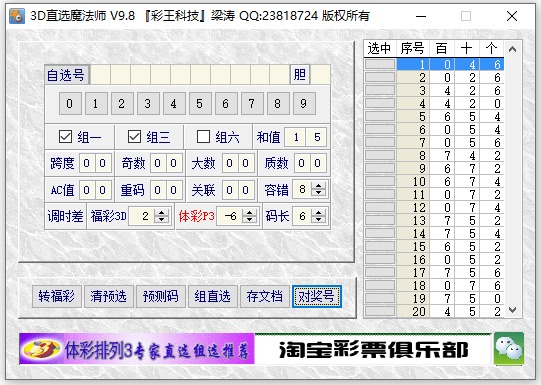Toggle the 组三 checkbox
Image resolution: width=541 pixels, height=385 pixels.
pos(135,137)
